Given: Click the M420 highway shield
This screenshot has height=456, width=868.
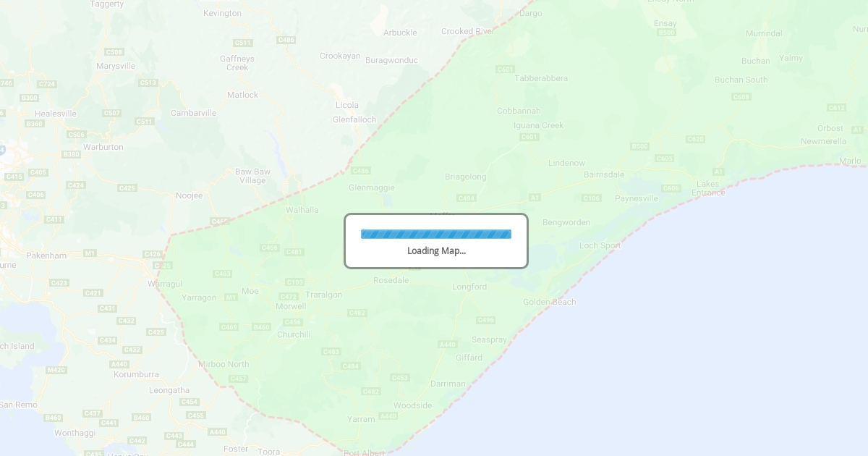Looking at the screenshot, I should click(x=56, y=370).
